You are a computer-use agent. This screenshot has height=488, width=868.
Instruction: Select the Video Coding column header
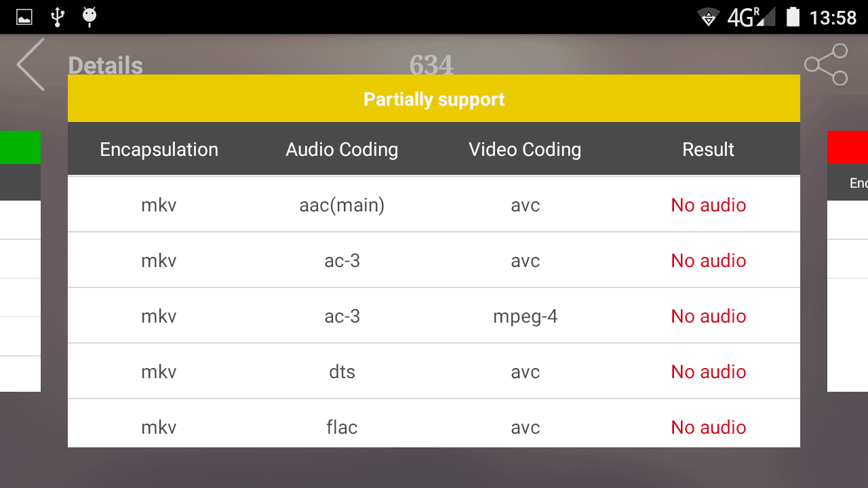525,149
